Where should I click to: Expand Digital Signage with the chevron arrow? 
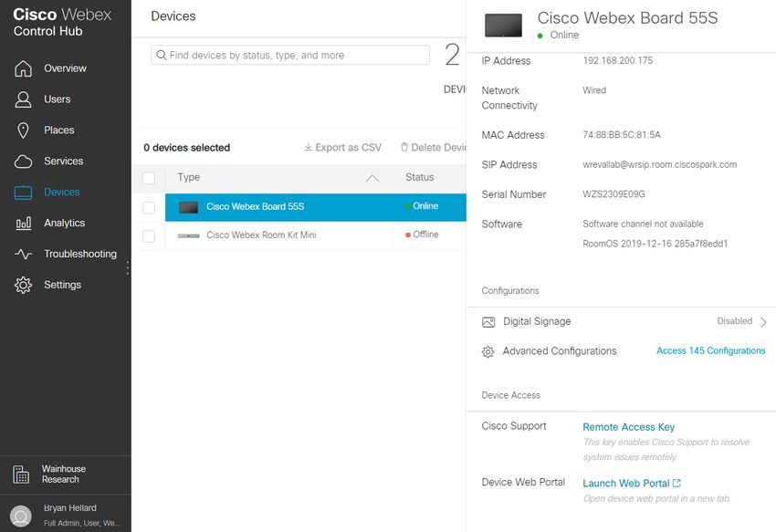tap(763, 322)
